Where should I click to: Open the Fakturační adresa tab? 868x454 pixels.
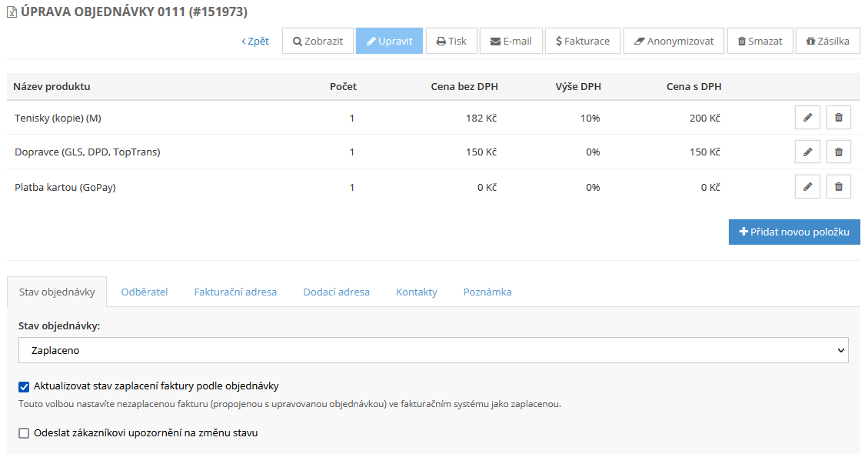click(235, 292)
